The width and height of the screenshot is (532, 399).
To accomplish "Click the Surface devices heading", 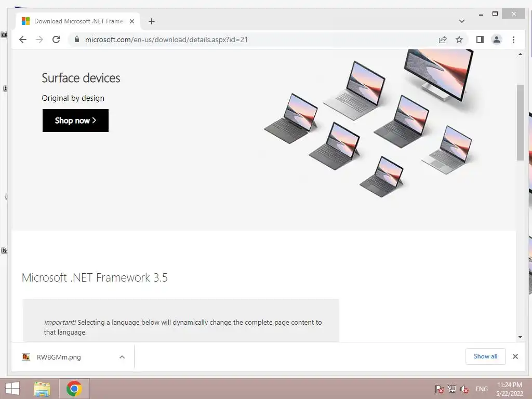I will 81,78.
